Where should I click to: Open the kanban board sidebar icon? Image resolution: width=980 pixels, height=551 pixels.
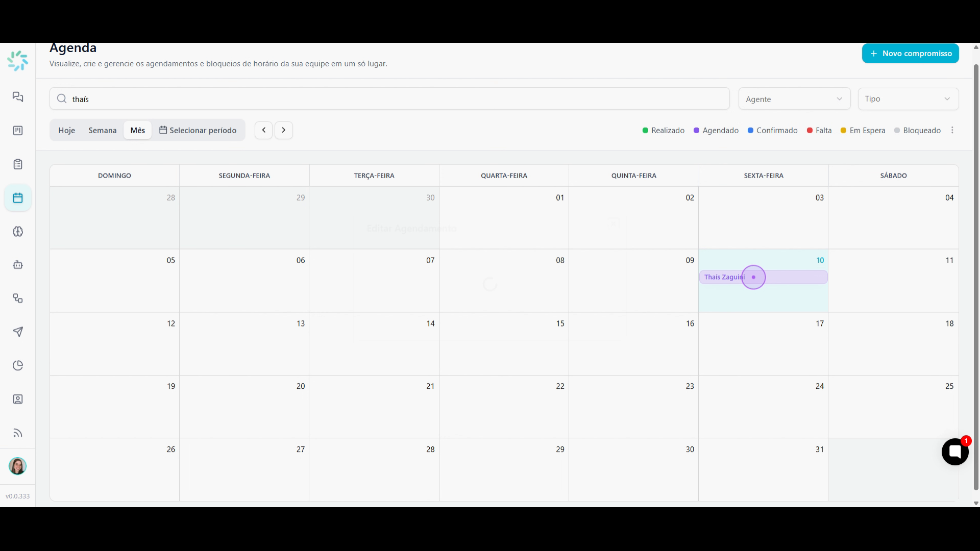tap(18, 131)
